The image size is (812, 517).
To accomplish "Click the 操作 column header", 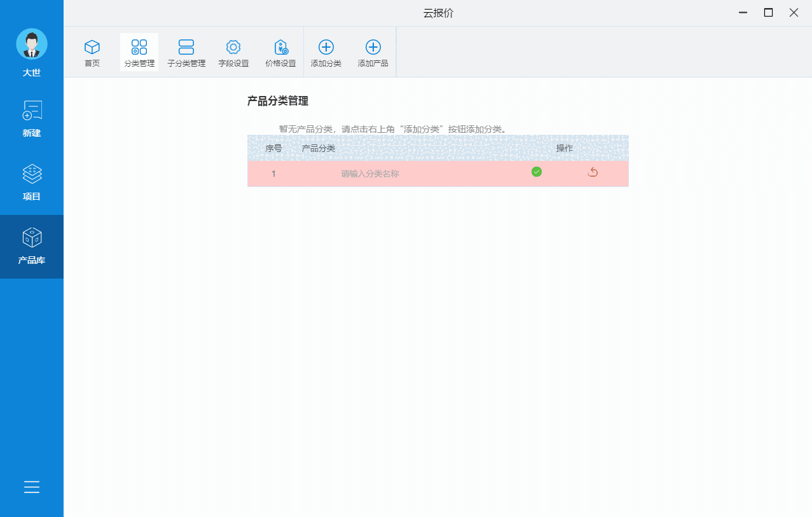I will pos(565,148).
